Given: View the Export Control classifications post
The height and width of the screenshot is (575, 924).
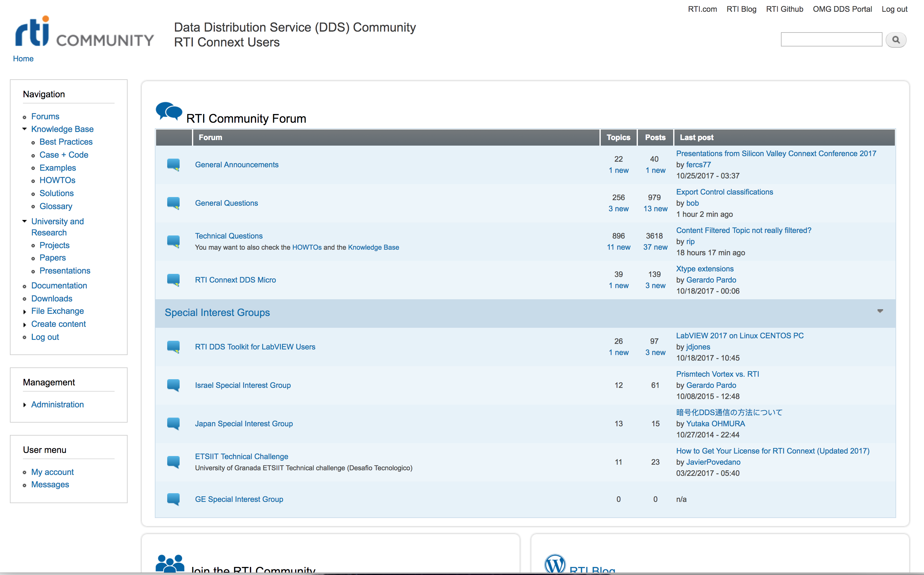Looking at the screenshot, I should [724, 192].
